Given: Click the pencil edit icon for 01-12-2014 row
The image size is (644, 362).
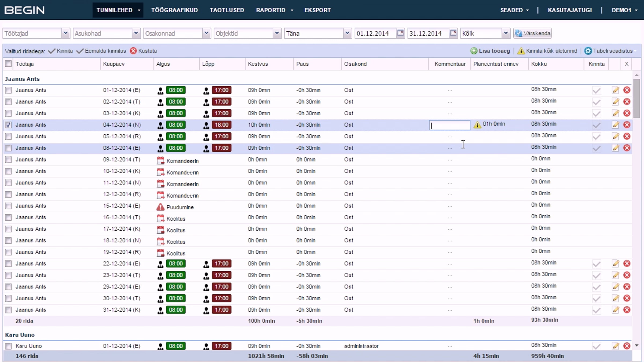Looking at the screenshot, I should [x=616, y=90].
